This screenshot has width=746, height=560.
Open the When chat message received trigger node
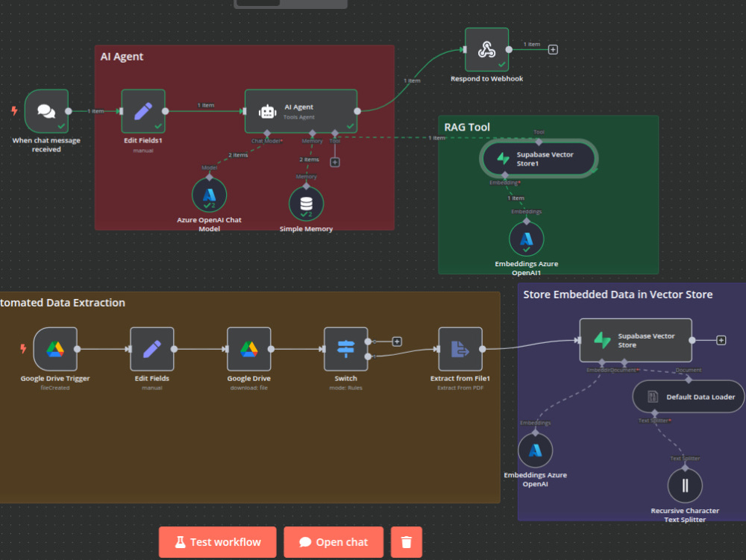pyautogui.click(x=46, y=110)
